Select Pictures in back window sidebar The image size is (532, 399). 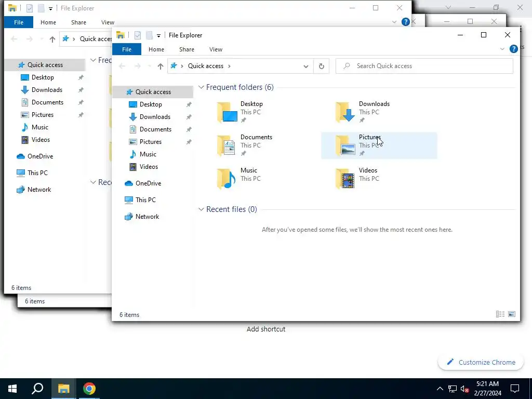point(43,115)
